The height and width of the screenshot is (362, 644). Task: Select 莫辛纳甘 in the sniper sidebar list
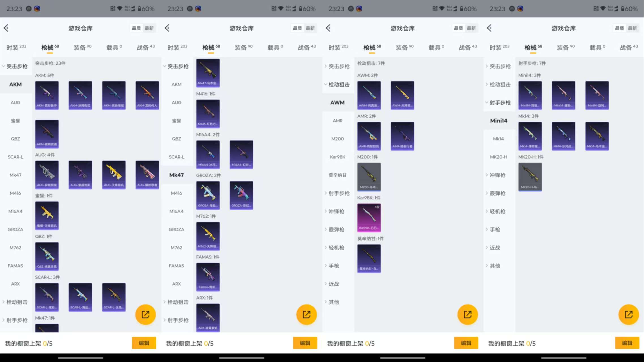click(337, 175)
